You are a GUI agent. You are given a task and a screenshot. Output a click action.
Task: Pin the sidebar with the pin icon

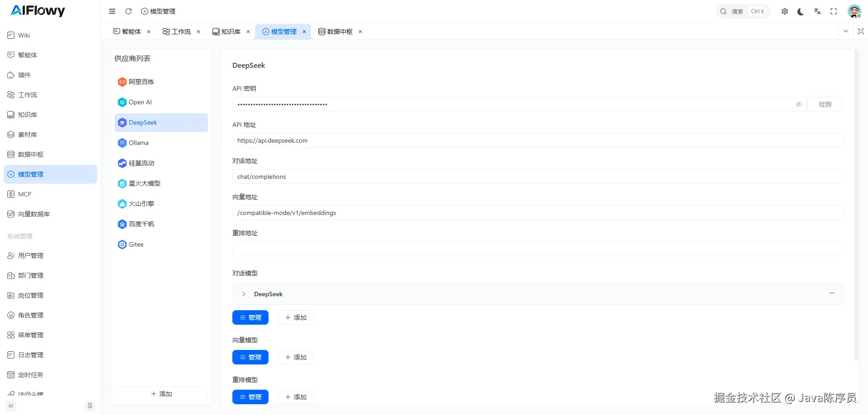(90, 406)
